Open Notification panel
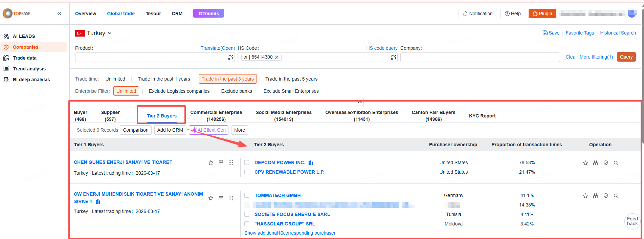The image size is (644, 239). pyautogui.click(x=478, y=14)
